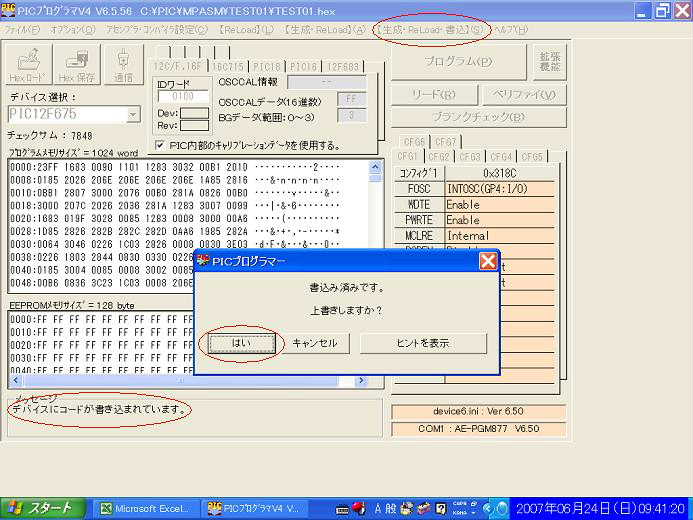Click the Hex save floppy icon
693x520 pixels.
pos(78,62)
